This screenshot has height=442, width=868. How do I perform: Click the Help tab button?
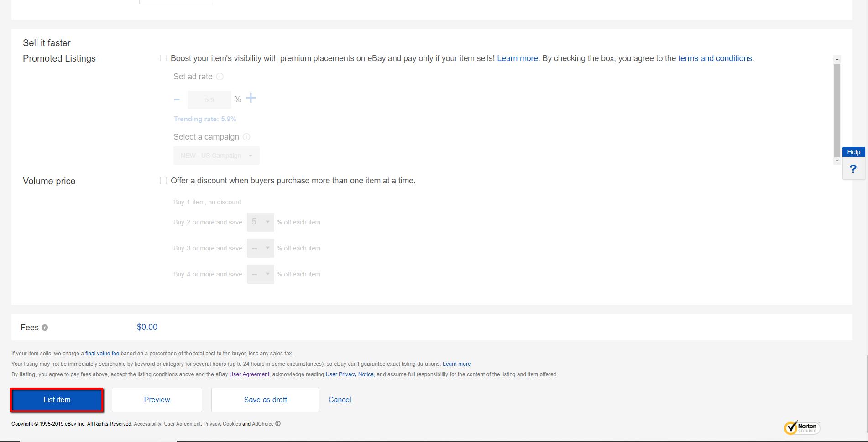click(x=853, y=152)
